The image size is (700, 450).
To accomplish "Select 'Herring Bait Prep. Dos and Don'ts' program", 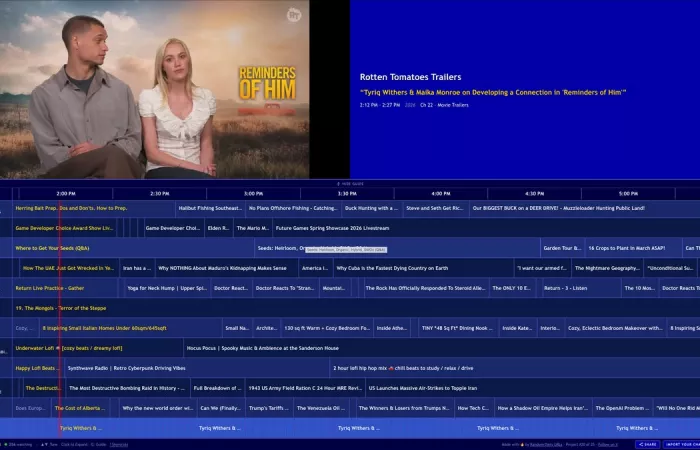I will click(94, 208).
